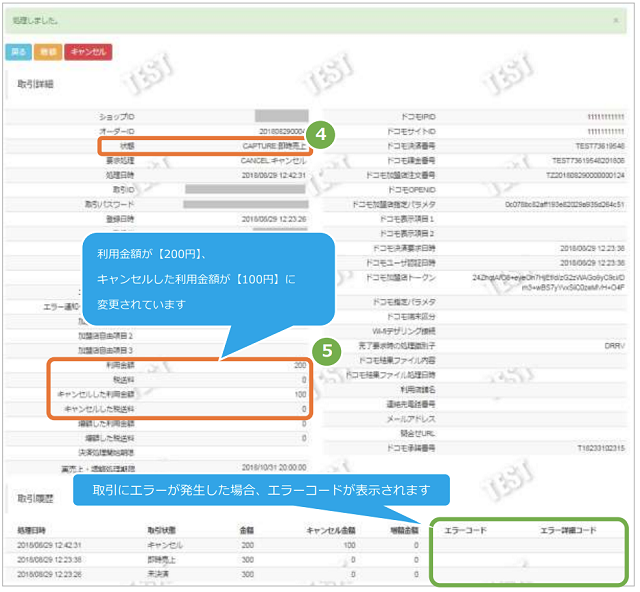Click the red キャンセル button
The image size is (640, 592).
(88, 51)
